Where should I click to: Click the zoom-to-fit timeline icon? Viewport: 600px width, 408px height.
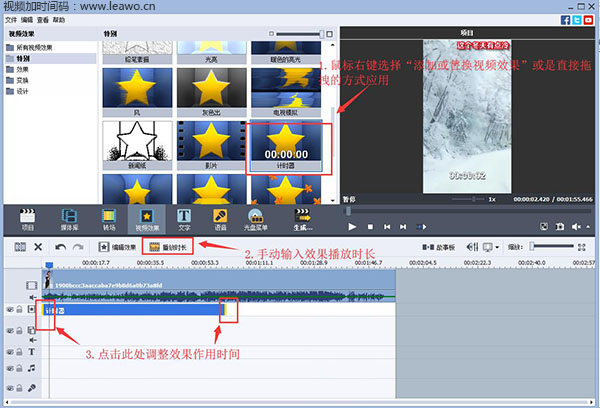(x=582, y=247)
